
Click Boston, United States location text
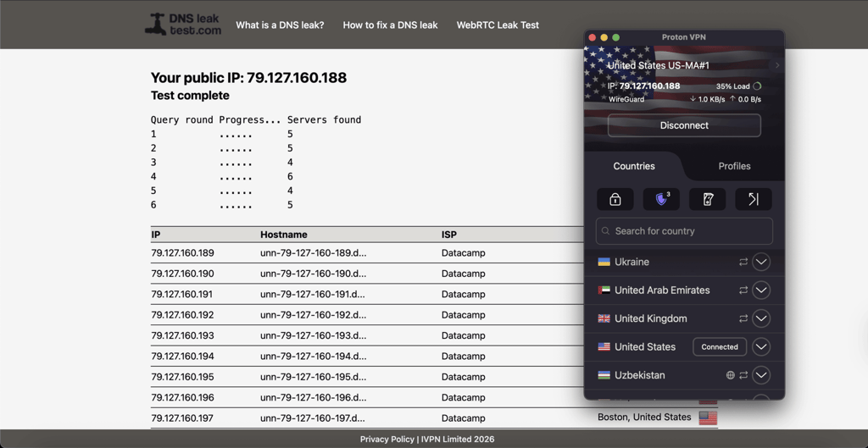coord(644,417)
